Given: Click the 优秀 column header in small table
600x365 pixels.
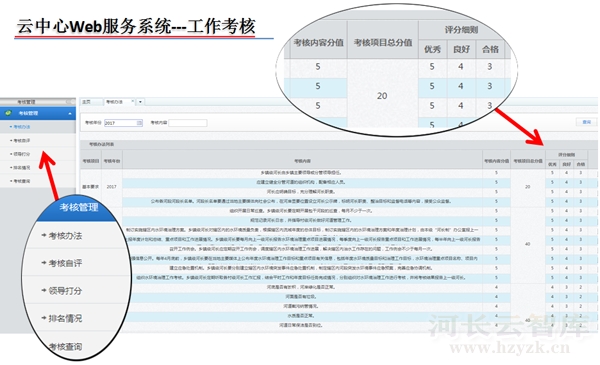Looking at the screenshot, I should pos(552,164).
